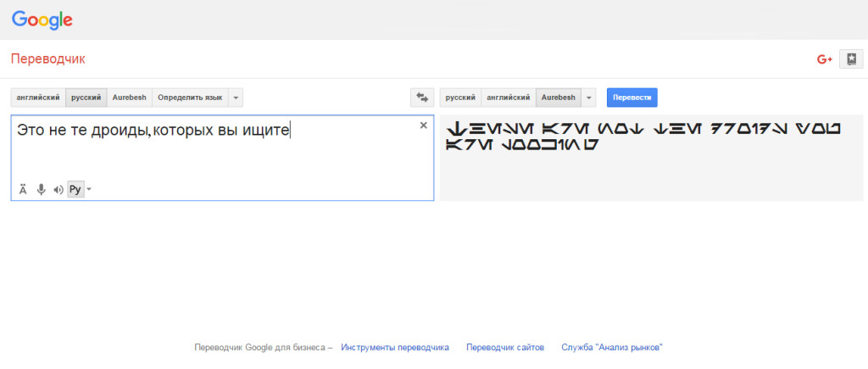Select русский as the target language
This screenshot has height=369, width=868.
pos(460,98)
